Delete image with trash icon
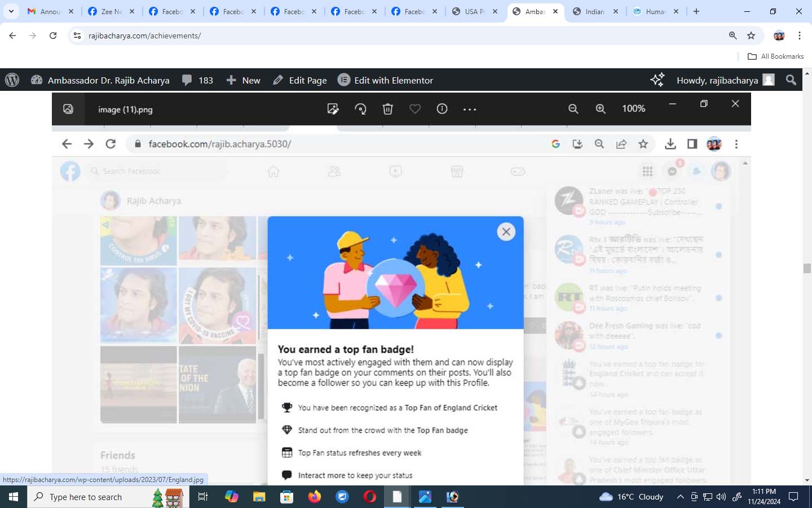 387,109
